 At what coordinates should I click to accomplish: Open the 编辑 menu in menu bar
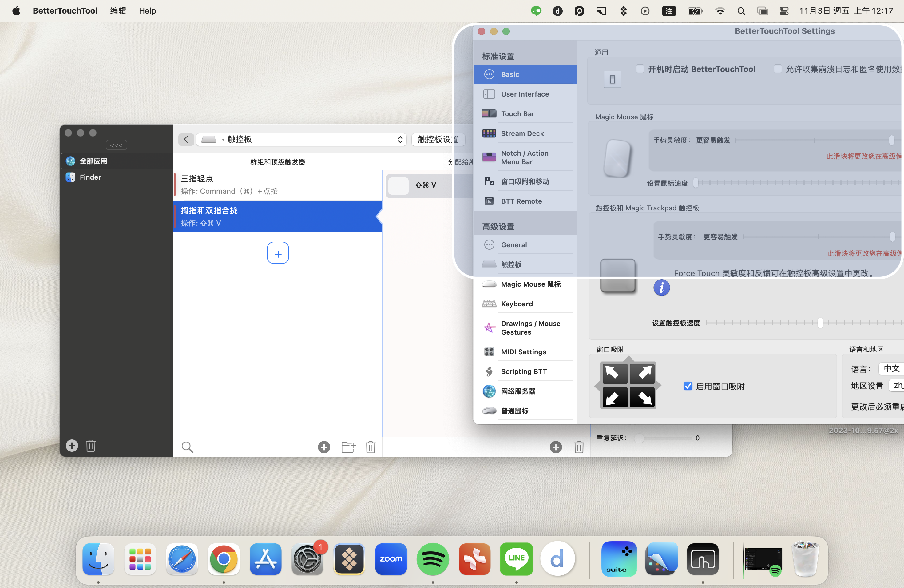tap(118, 11)
